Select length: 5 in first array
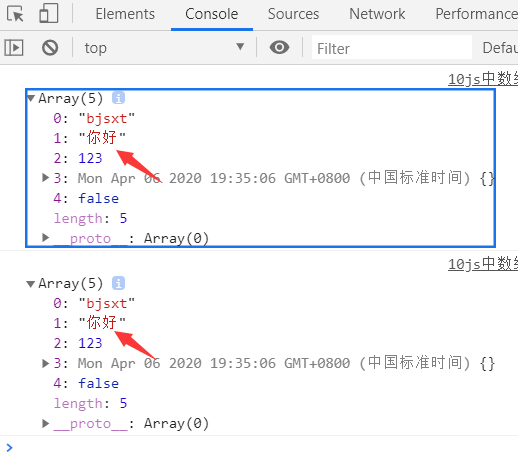Image resolution: width=518 pixels, height=453 pixels. [90, 218]
